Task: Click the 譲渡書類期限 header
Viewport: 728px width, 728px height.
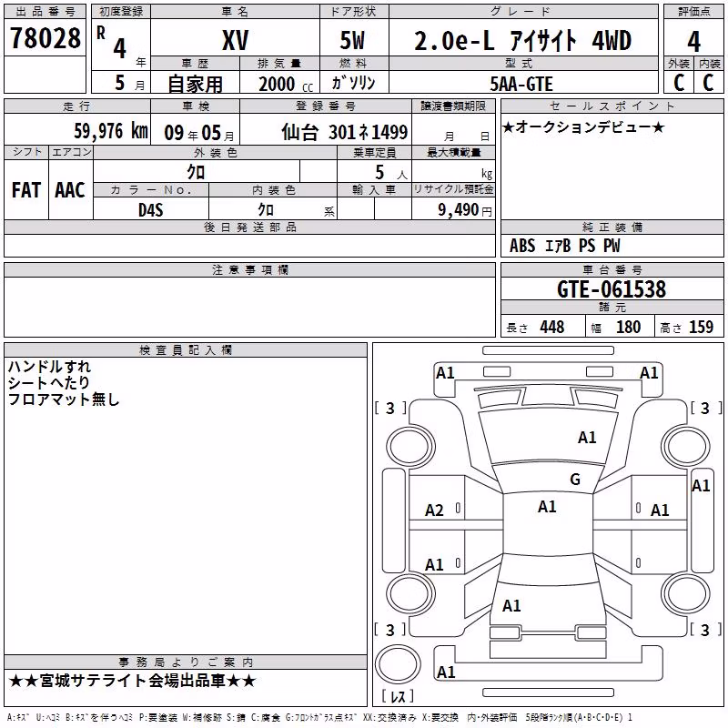Action: point(453,106)
